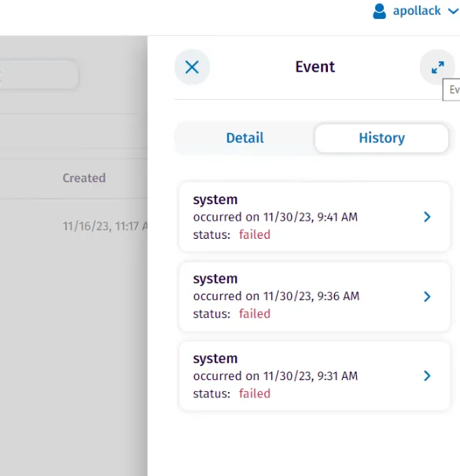
Task: Click 'occurred on 11/30/23, 9:36 AM' text
Action: tap(276, 296)
